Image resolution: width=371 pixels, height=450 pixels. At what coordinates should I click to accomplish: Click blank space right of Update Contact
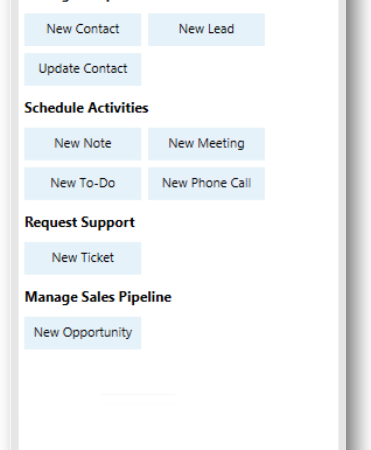pos(233,69)
